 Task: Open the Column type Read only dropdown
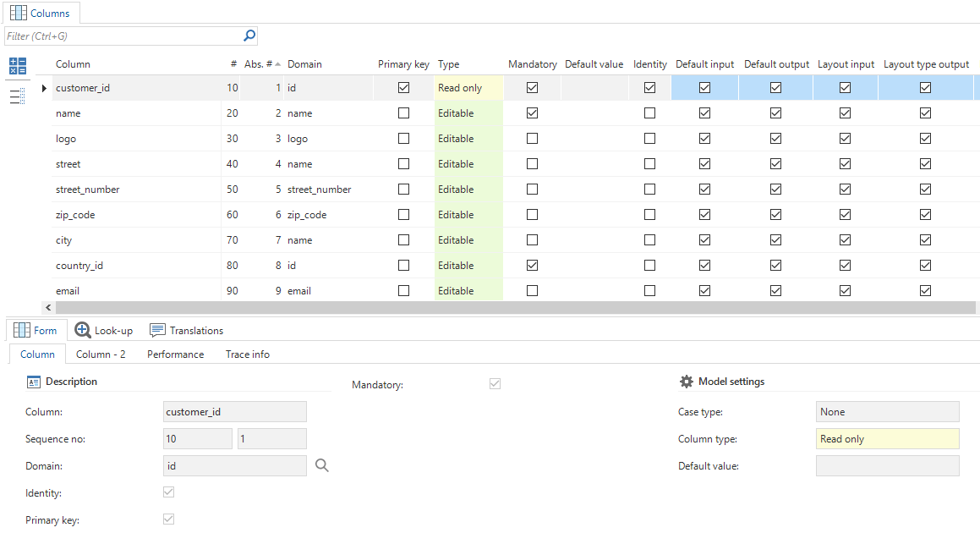click(887, 439)
